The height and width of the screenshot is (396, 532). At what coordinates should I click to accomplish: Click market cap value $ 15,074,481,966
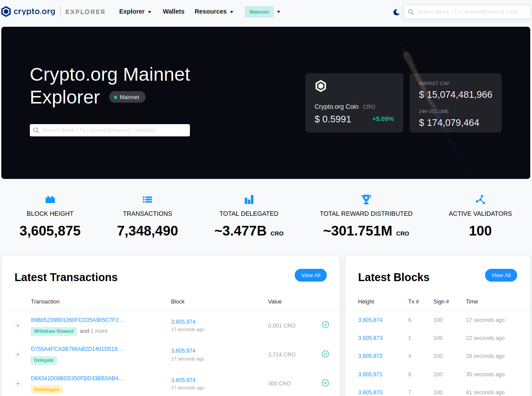(x=456, y=94)
